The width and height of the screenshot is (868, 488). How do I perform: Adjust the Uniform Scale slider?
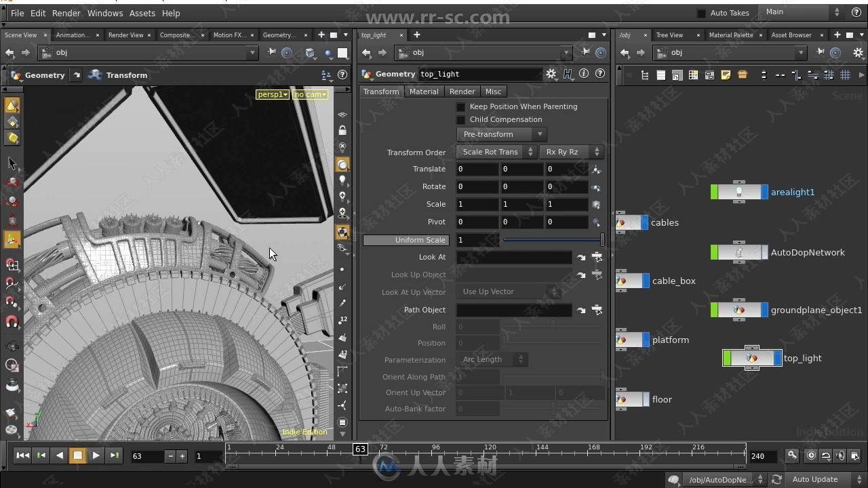[x=552, y=240]
